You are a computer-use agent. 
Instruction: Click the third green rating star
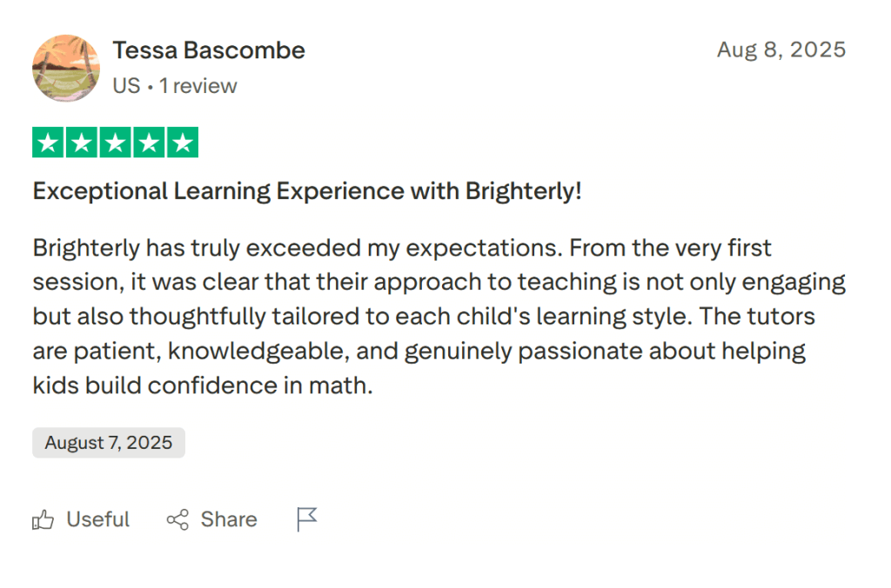click(x=115, y=143)
